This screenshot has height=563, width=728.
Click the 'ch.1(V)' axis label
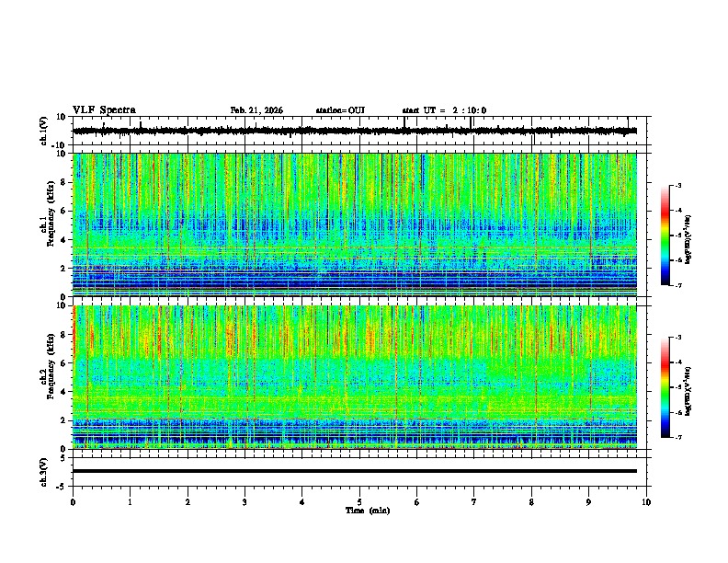click(44, 131)
